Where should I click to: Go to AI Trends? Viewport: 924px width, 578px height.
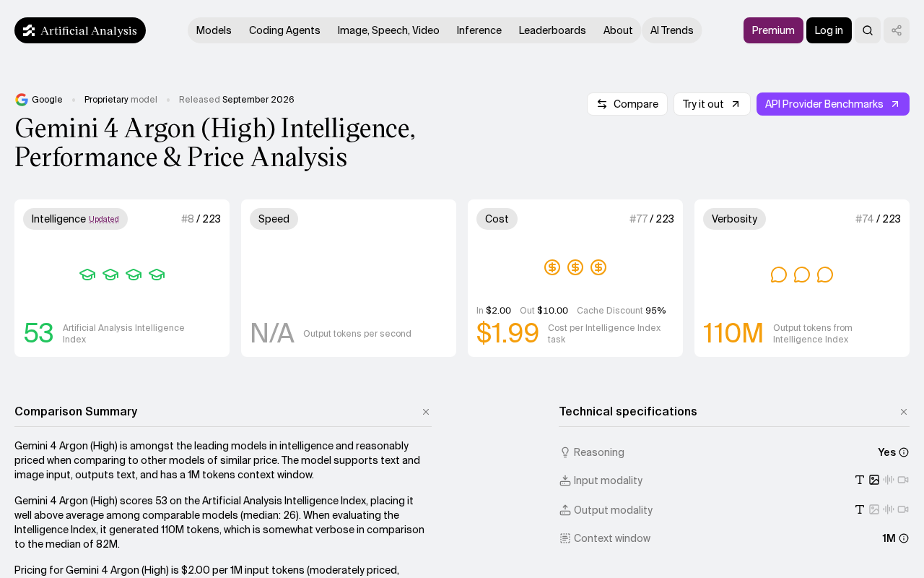point(672,30)
